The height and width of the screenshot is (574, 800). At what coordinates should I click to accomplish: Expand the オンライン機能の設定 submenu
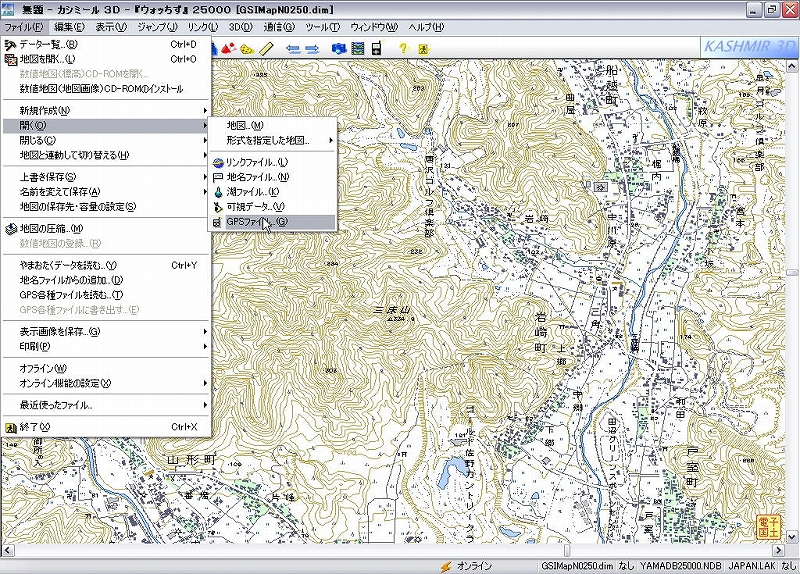(x=106, y=383)
